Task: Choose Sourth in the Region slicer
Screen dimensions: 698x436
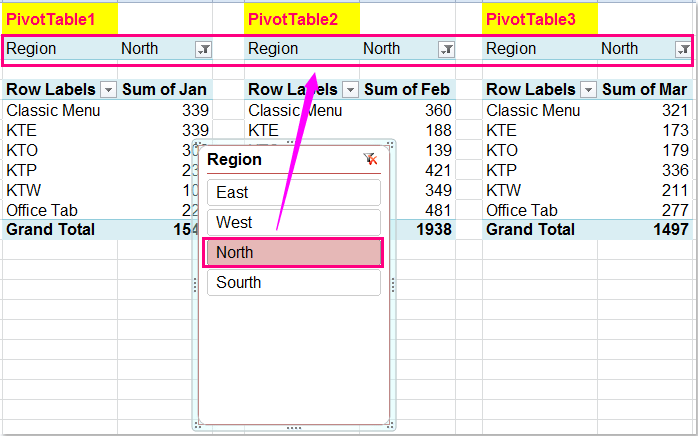Action: point(292,283)
